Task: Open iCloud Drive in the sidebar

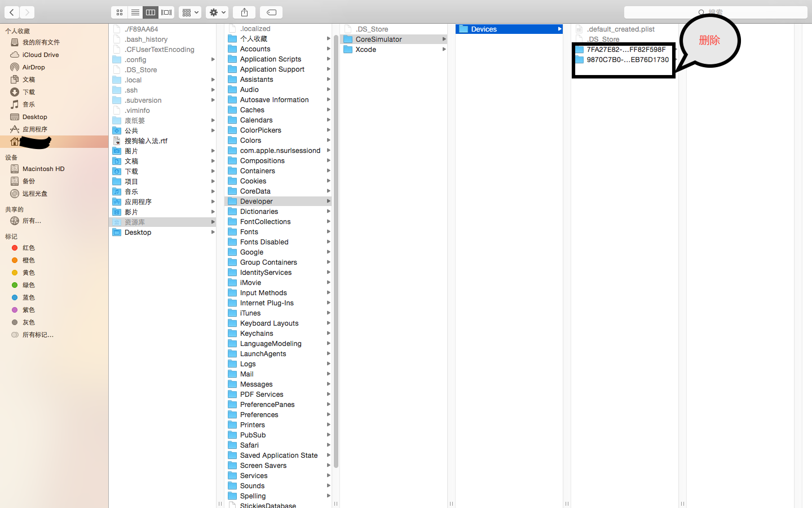Action: pos(54,55)
